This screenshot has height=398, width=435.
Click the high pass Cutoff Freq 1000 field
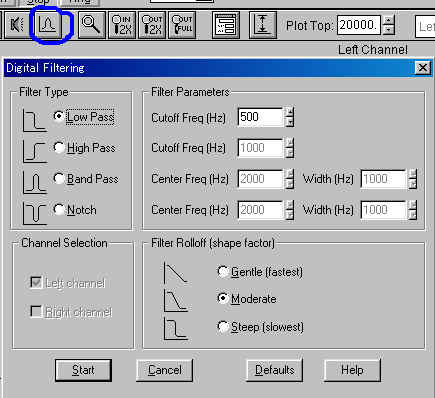tap(261, 148)
